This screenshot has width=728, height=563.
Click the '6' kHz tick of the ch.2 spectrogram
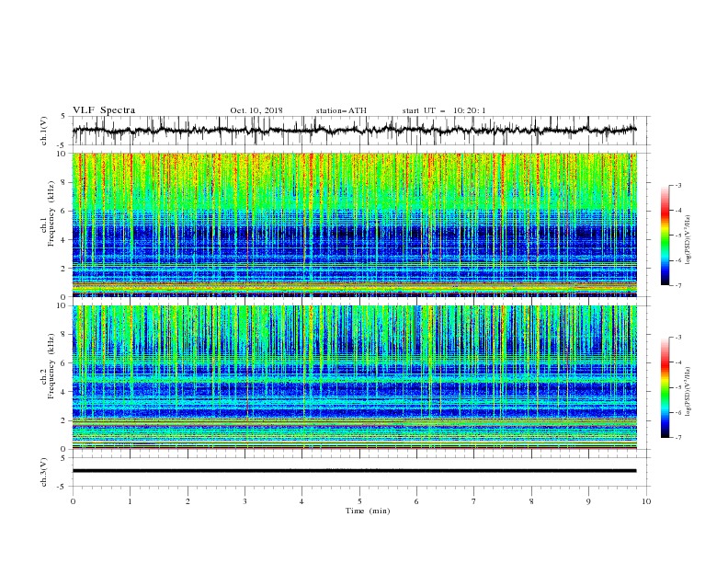coord(64,362)
